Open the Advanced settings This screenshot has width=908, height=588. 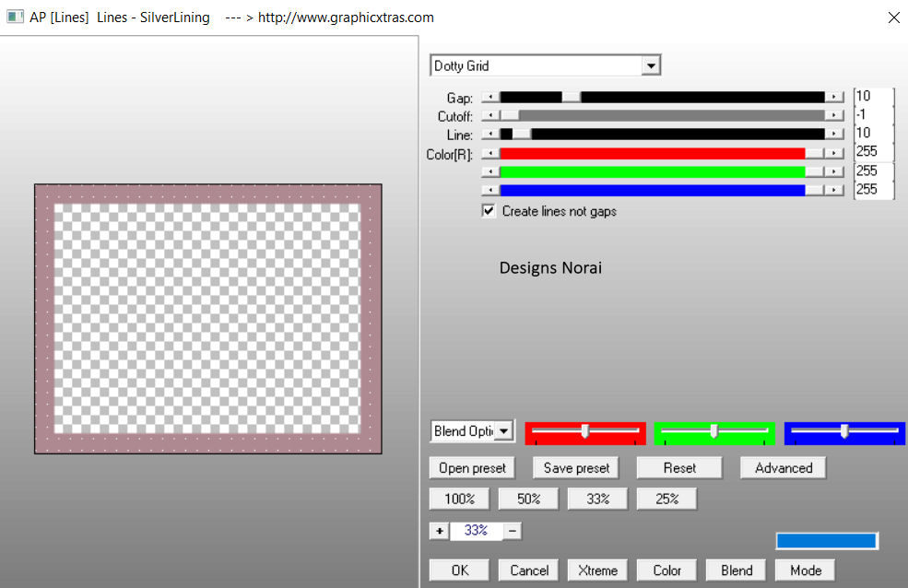tap(783, 467)
